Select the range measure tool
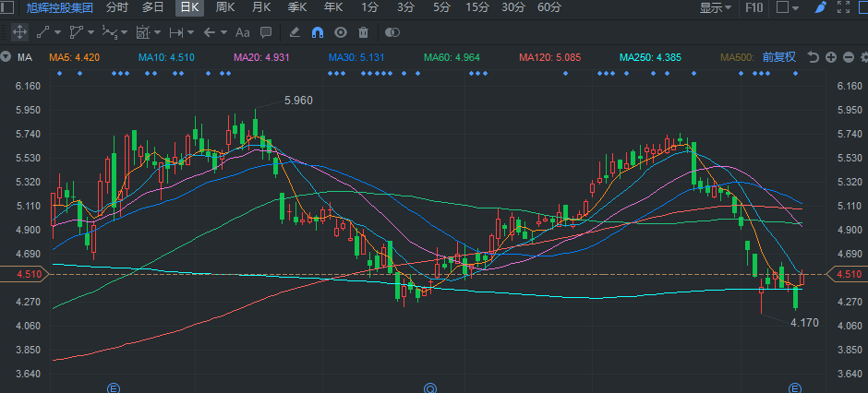Viewport: 868px width, 393px height. point(176,32)
